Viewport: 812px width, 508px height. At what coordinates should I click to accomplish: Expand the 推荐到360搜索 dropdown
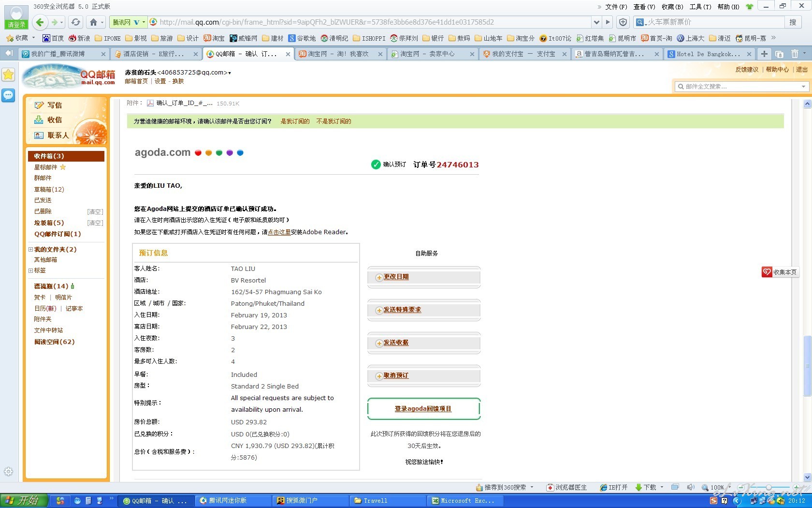[x=532, y=487]
